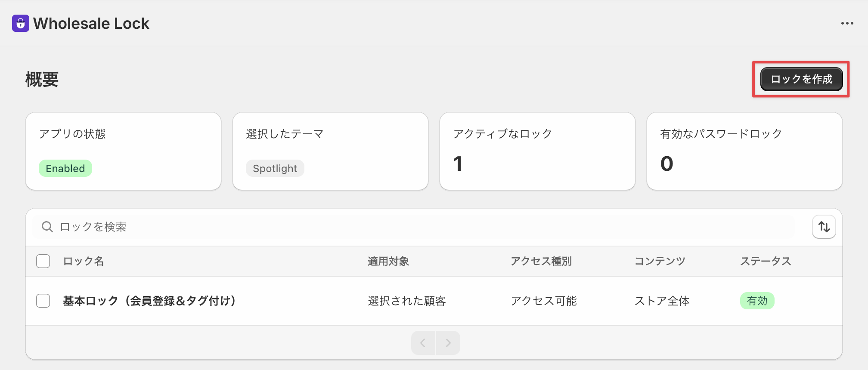Check the 基本ロック row checkbox
The image size is (868, 370).
coord(43,301)
